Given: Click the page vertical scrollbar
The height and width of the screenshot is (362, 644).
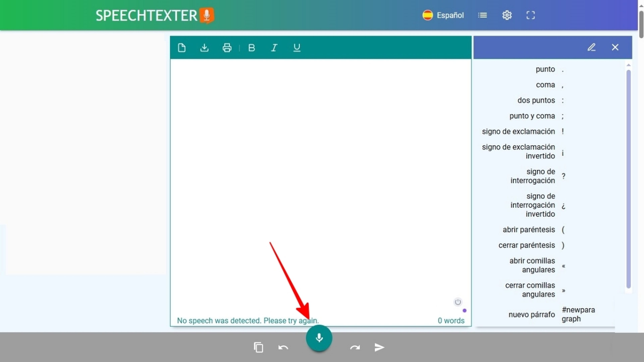Looking at the screenshot, I should click(x=641, y=24).
